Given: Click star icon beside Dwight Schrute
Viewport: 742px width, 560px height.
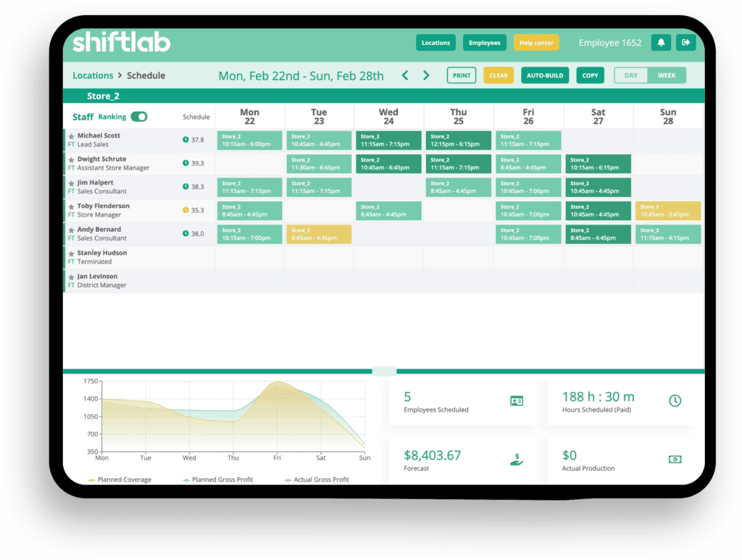Looking at the screenshot, I should (72, 160).
